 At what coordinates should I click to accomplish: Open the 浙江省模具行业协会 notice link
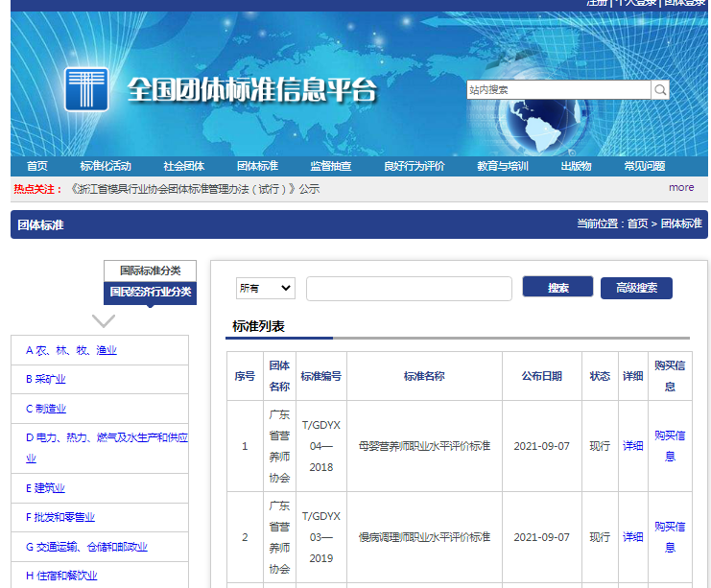[195, 189]
